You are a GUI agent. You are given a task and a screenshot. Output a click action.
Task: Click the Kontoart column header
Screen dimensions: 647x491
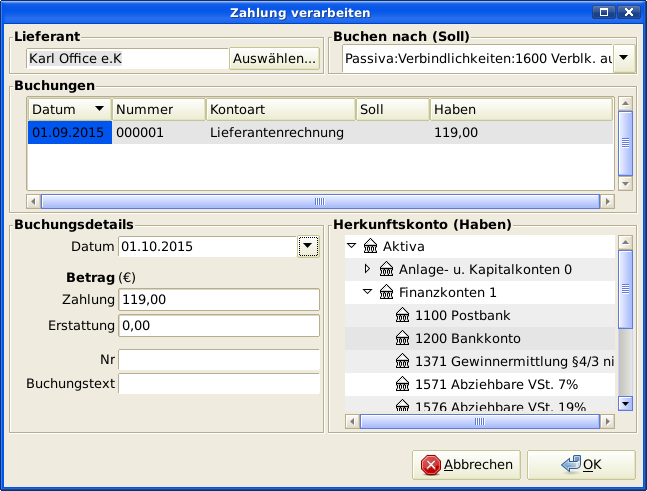(280, 109)
